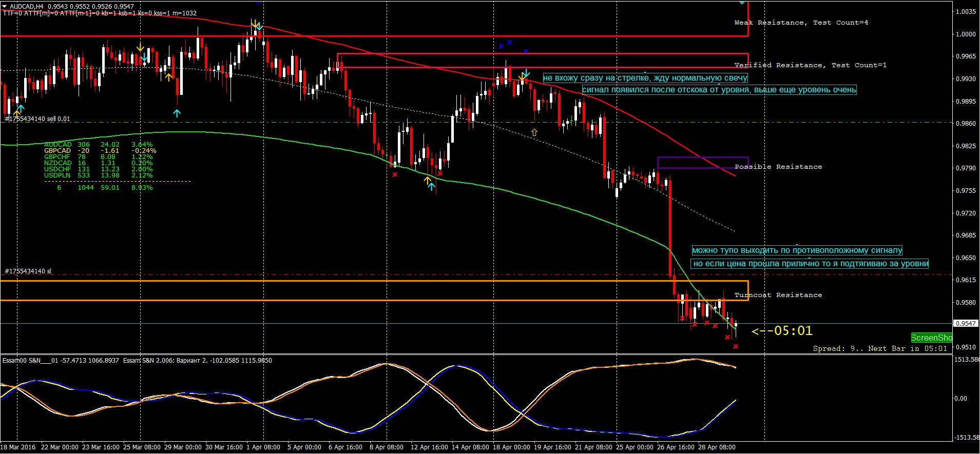Click the green ScreenSho button
This screenshot has height=454, width=980.
point(931,338)
